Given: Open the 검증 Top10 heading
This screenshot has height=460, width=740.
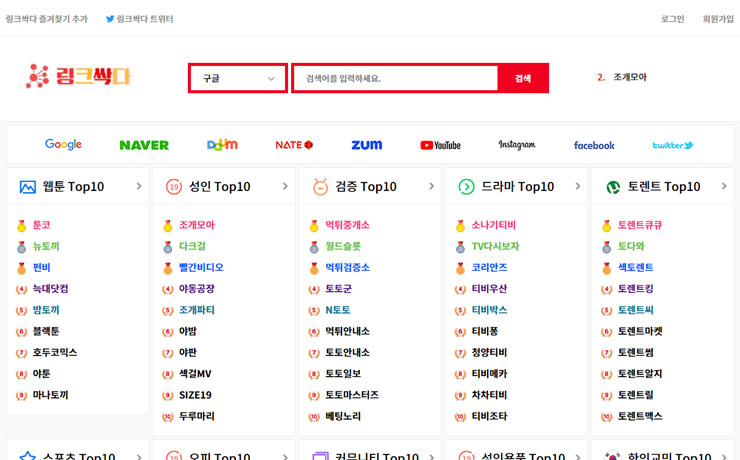Looking at the screenshot, I should tap(366, 187).
